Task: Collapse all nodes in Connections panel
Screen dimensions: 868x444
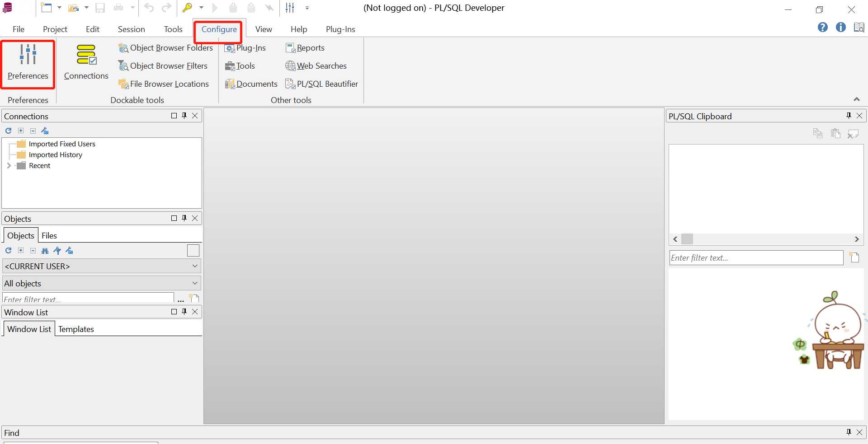Action: (x=33, y=131)
